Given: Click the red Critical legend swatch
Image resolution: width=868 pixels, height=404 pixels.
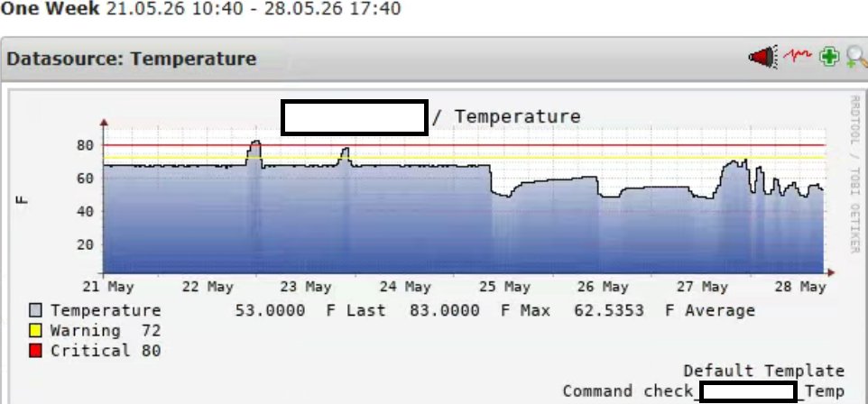Looking at the screenshot, I should click(x=35, y=351).
